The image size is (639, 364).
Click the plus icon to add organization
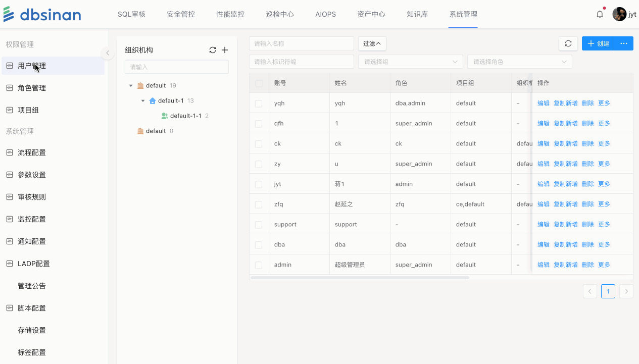click(225, 50)
